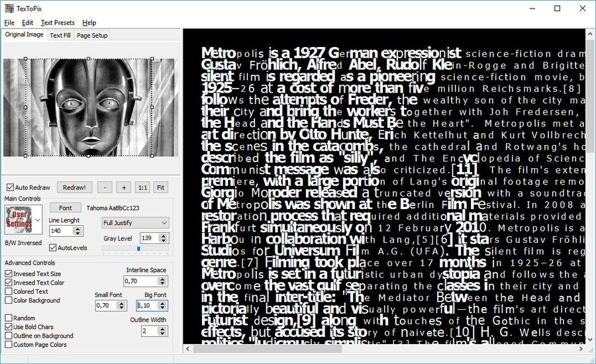
Task: Click the 1:1 zoom button
Action: (x=142, y=187)
